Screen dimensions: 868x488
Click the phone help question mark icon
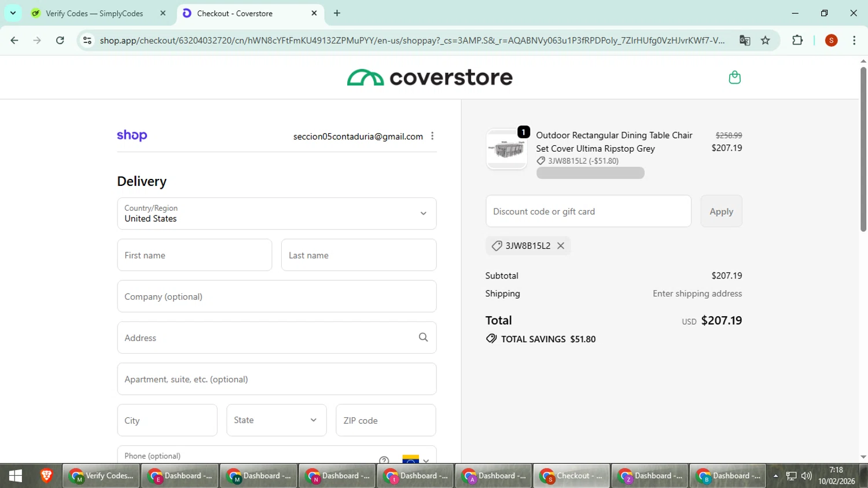pyautogui.click(x=384, y=460)
